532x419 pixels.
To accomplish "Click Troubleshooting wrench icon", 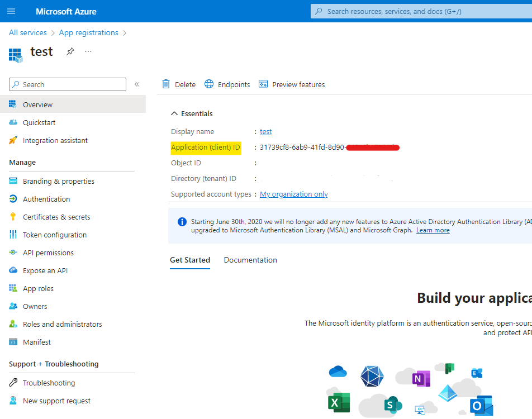I will coord(13,383).
